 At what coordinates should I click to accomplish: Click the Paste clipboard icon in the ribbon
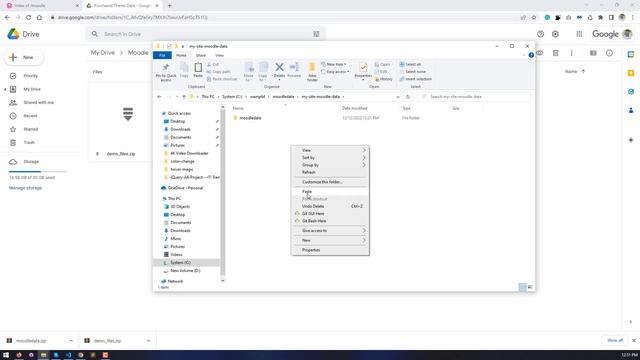click(x=198, y=70)
